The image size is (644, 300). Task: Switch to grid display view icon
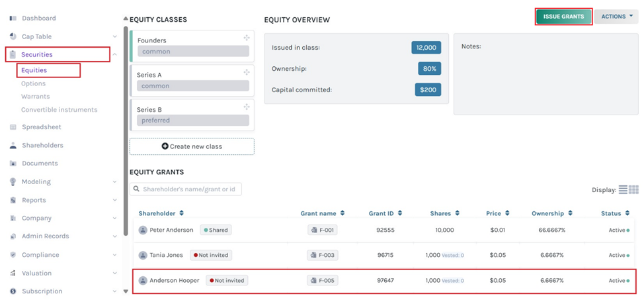coord(633,189)
